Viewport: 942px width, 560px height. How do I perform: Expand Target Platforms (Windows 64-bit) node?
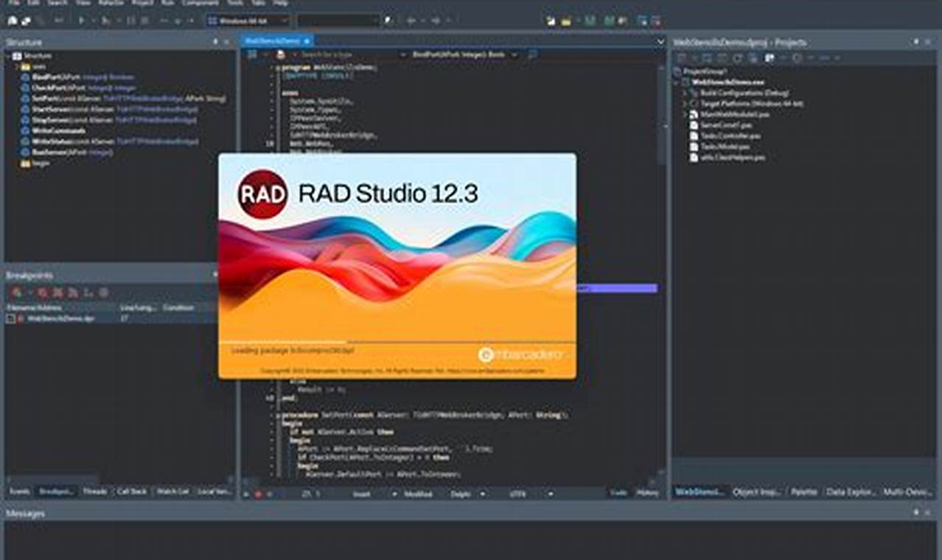(685, 104)
